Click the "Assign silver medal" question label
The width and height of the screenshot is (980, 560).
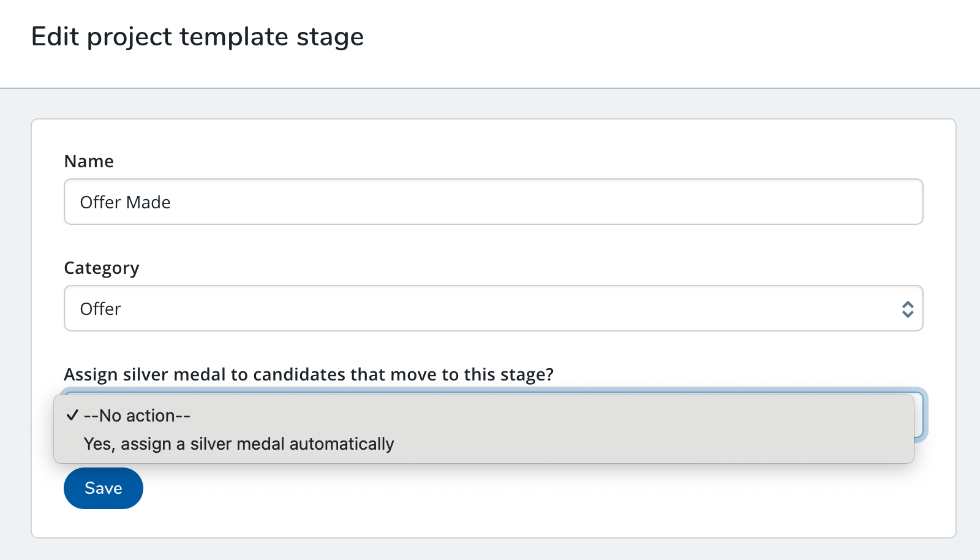[x=309, y=374]
